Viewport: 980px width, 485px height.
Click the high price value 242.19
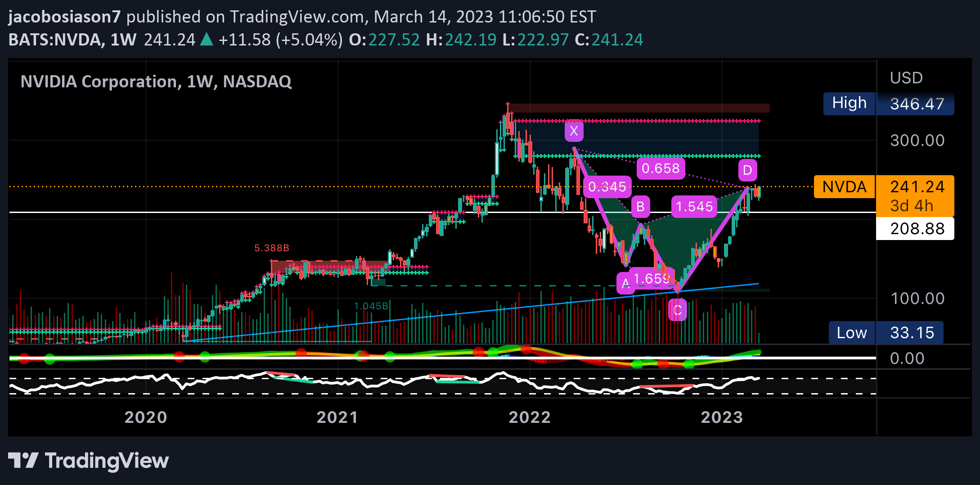point(471,40)
